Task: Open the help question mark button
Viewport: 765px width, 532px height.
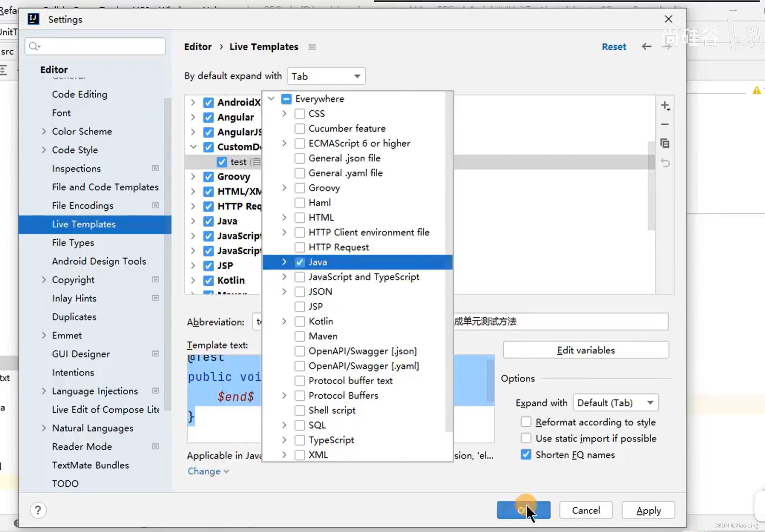Action: pyautogui.click(x=38, y=510)
